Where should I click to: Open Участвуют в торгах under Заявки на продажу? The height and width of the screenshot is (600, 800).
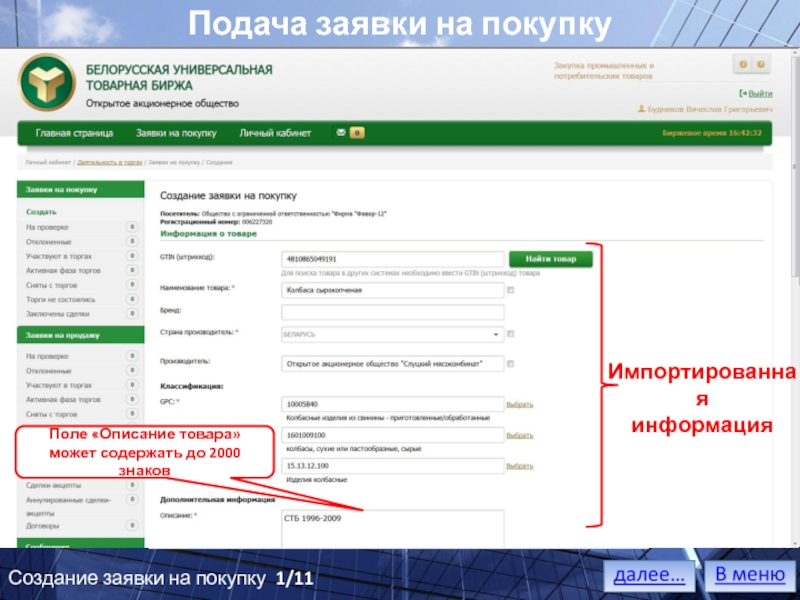(x=59, y=385)
